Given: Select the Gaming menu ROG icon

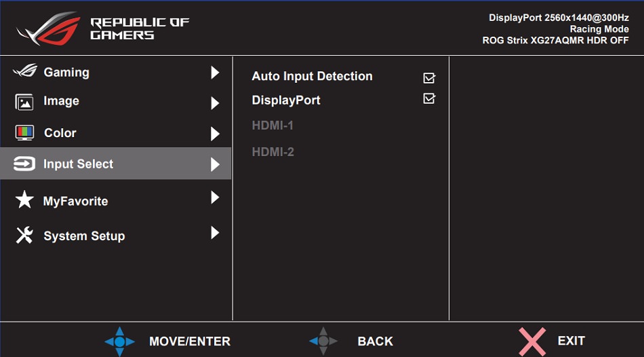Looking at the screenshot, I should coord(24,71).
